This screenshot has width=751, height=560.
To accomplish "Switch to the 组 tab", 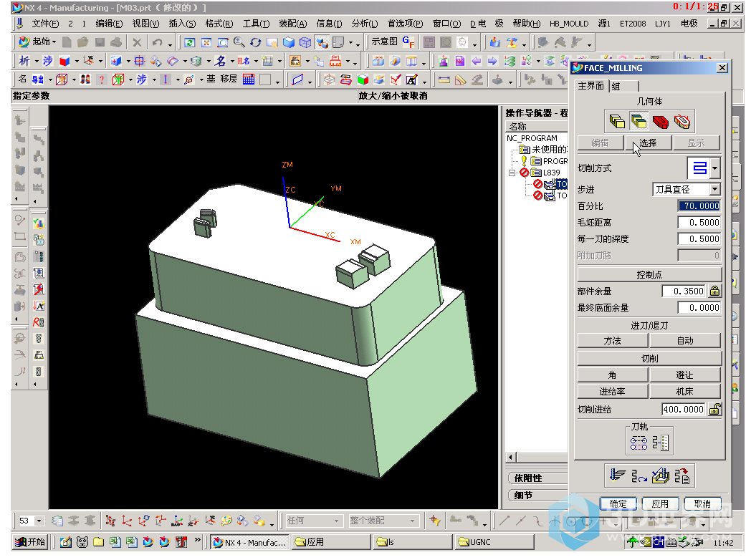I will tap(624, 86).
